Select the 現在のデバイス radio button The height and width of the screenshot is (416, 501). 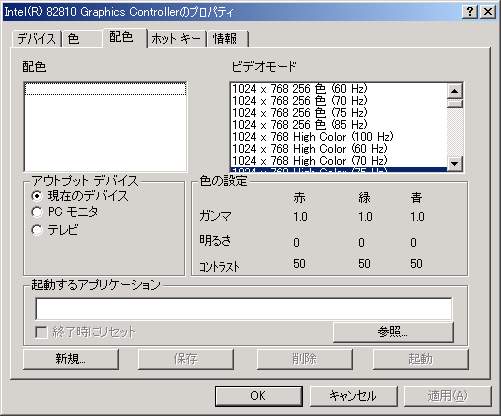37,196
